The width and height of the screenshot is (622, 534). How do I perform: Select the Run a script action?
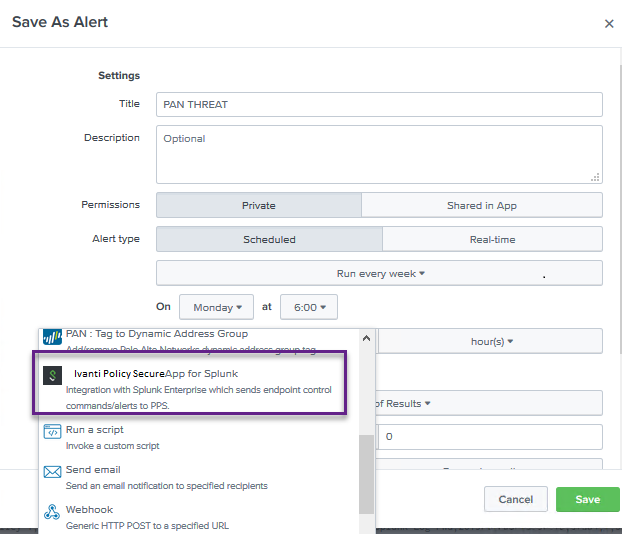(x=199, y=437)
